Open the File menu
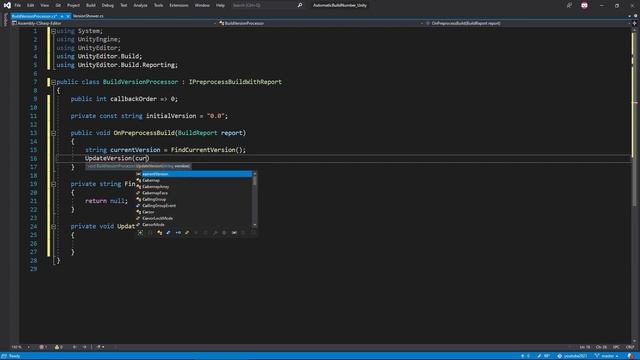Image resolution: width=640 pixels, height=360 pixels. coord(18,5)
